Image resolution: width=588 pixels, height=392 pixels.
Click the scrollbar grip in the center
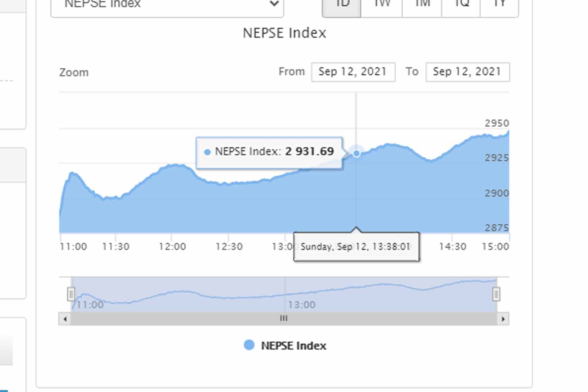click(x=284, y=318)
